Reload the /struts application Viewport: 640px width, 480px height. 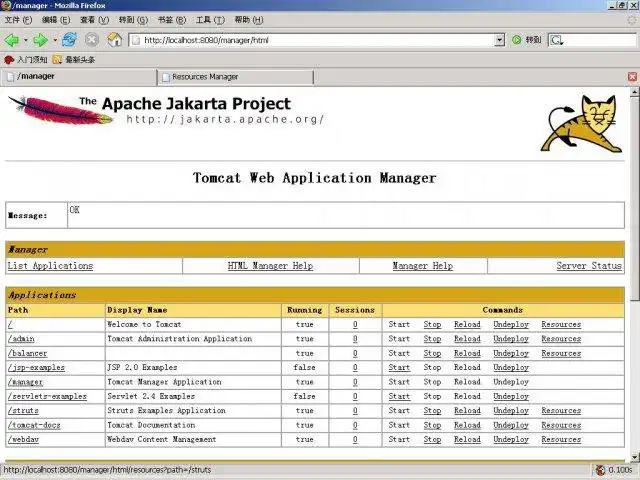pos(467,411)
